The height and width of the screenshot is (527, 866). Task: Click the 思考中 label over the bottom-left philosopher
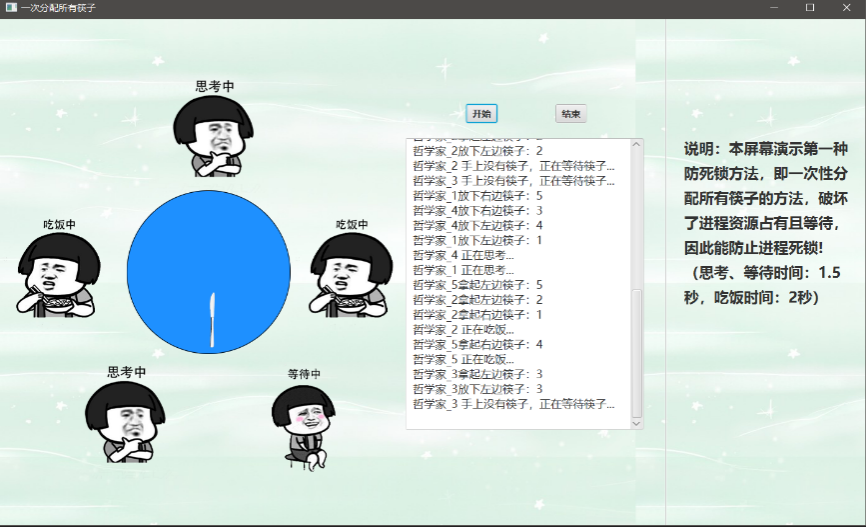pos(126,372)
